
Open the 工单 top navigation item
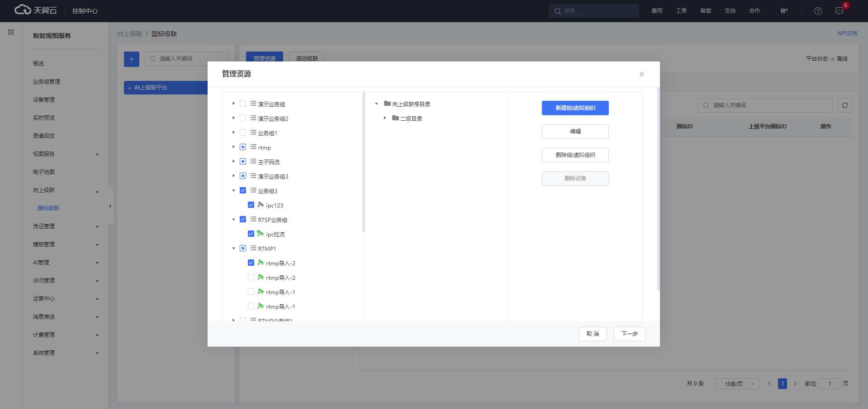681,11
